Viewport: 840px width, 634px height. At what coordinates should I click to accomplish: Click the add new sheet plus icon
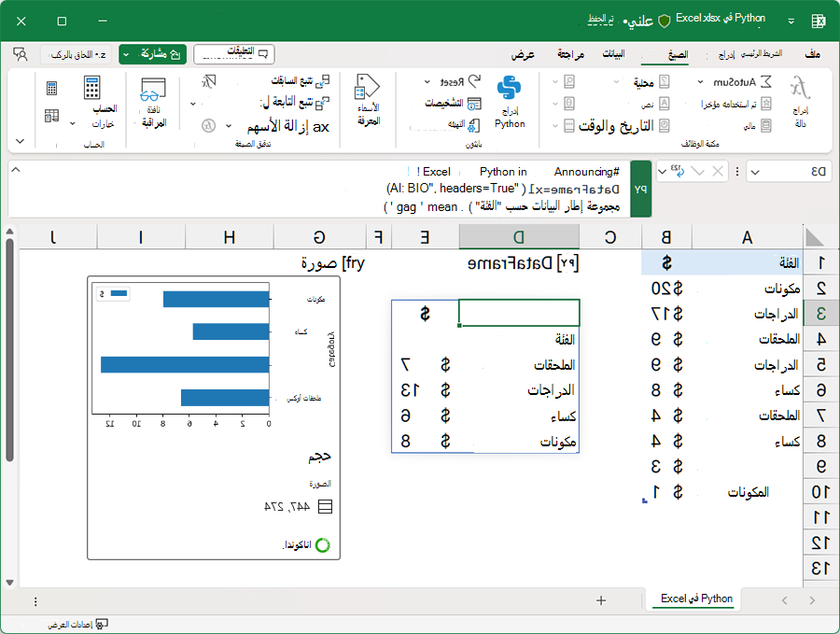(x=601, y=600)
